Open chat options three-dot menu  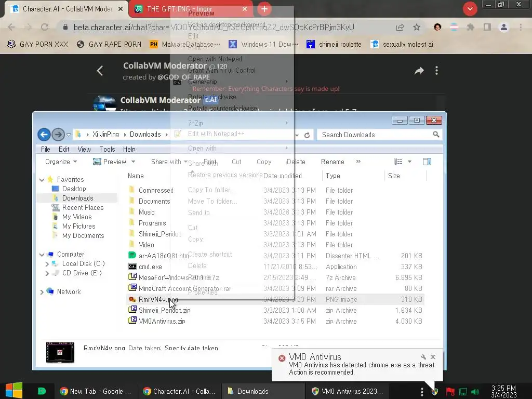pos(436,71)
